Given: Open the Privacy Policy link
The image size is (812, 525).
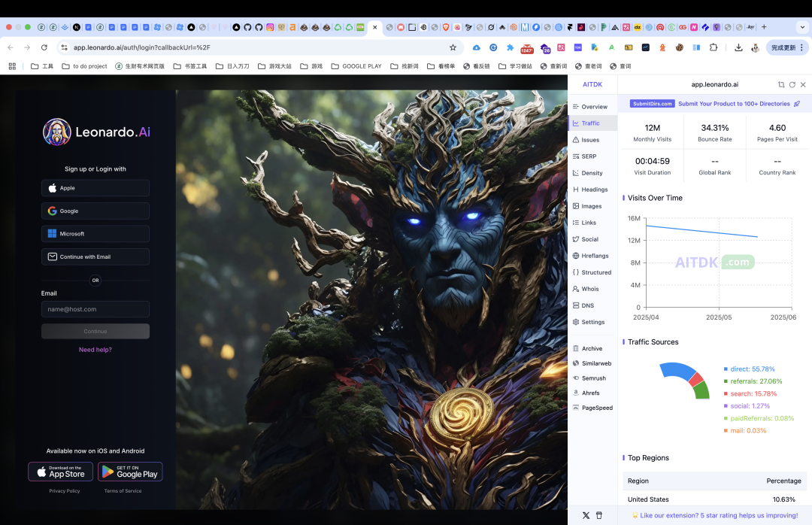Looking at the screenshot, I should [64, 491].
